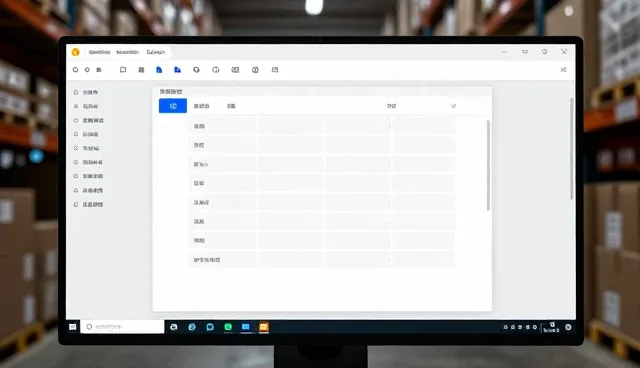This screenshot has width=640, height=368.
Task: Click the columns icon beside the rectangle icon
Action: (x=141, y=70)
